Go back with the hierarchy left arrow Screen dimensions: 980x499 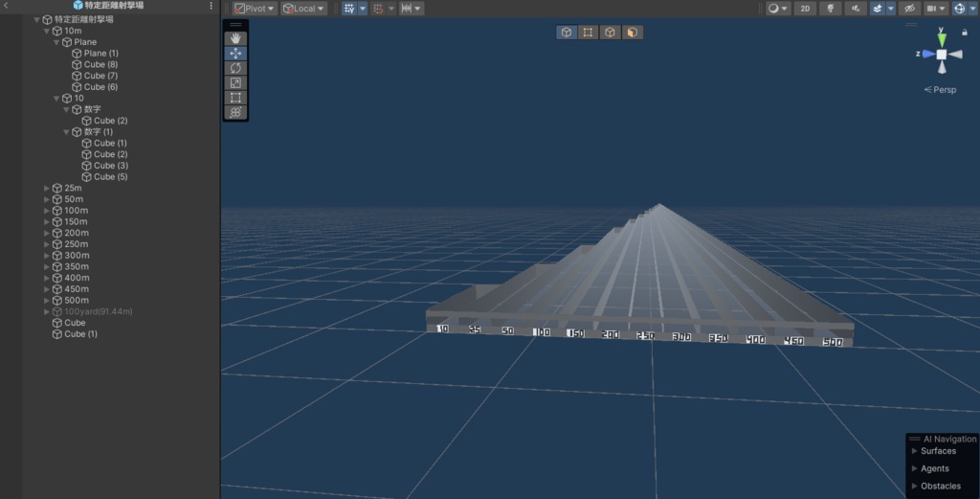(7, 5)
